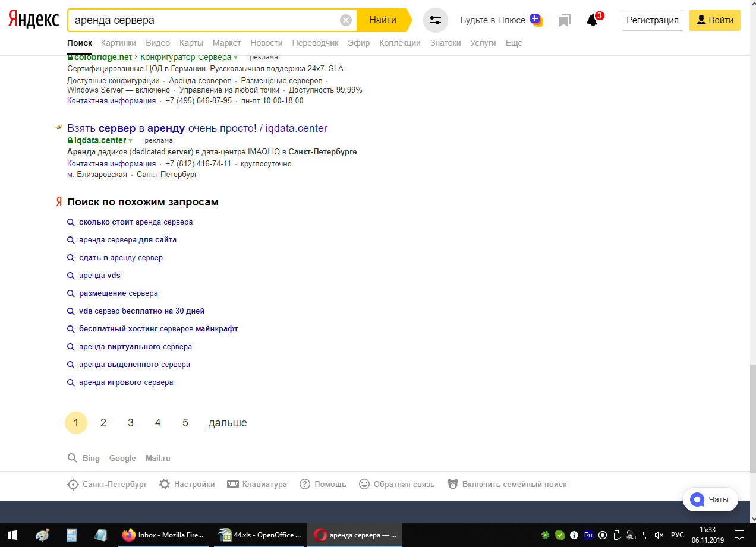The image size is (756, 547).
Task: Search vds сервер бесплатно на 30 дней
Action: pyautogui.click(x=141, y=311)
